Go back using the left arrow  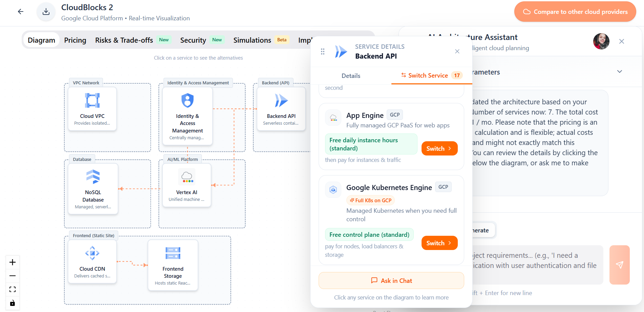point(21,12)
